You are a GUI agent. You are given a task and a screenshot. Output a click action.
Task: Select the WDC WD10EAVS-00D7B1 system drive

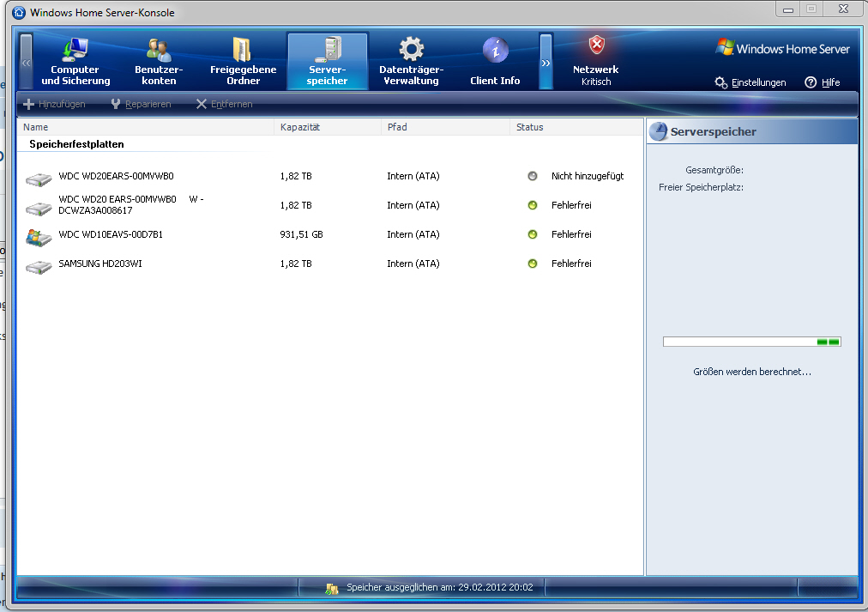(111, 234)
